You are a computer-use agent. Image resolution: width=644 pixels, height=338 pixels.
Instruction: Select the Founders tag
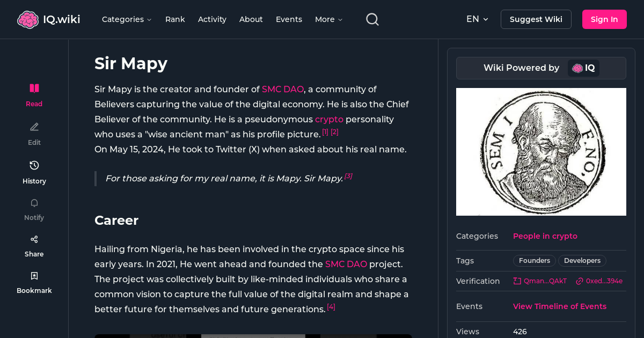[x=534, y=261]
